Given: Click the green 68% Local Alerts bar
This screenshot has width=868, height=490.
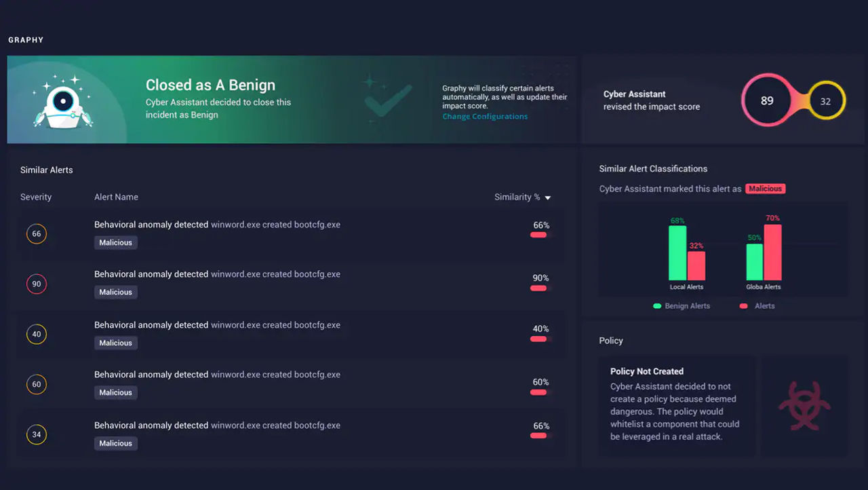Looking at the screenshot, I should point(677,252).
